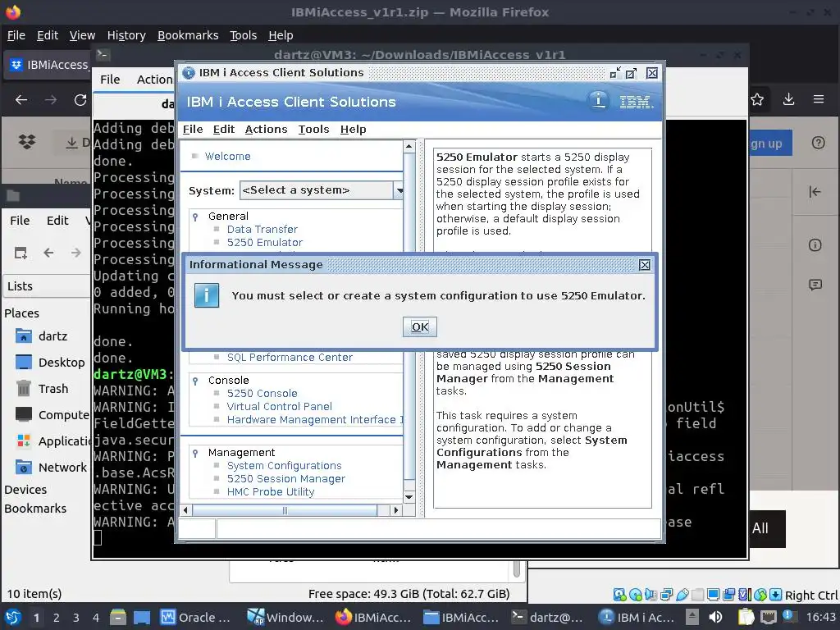
Task: Click the horizontal scrollbar left arrow
Action: [186, 510]
